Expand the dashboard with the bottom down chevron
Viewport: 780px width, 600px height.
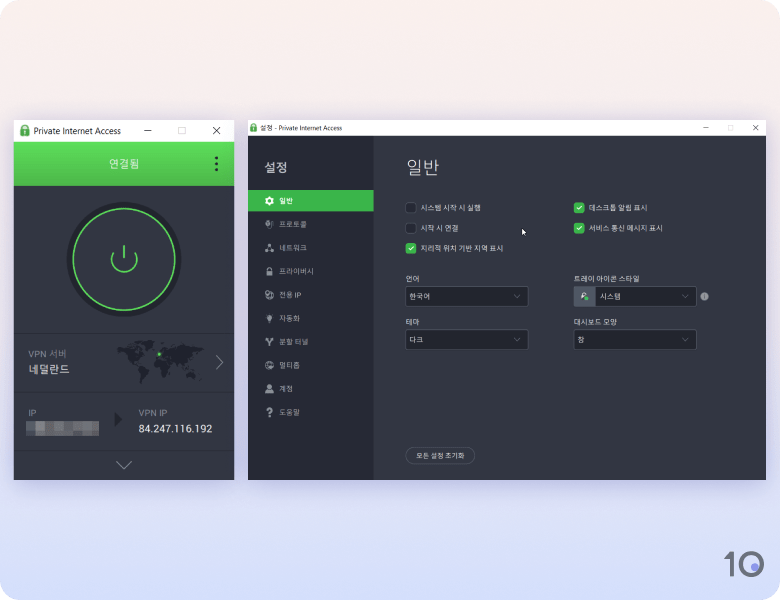(x=124, y=465)
